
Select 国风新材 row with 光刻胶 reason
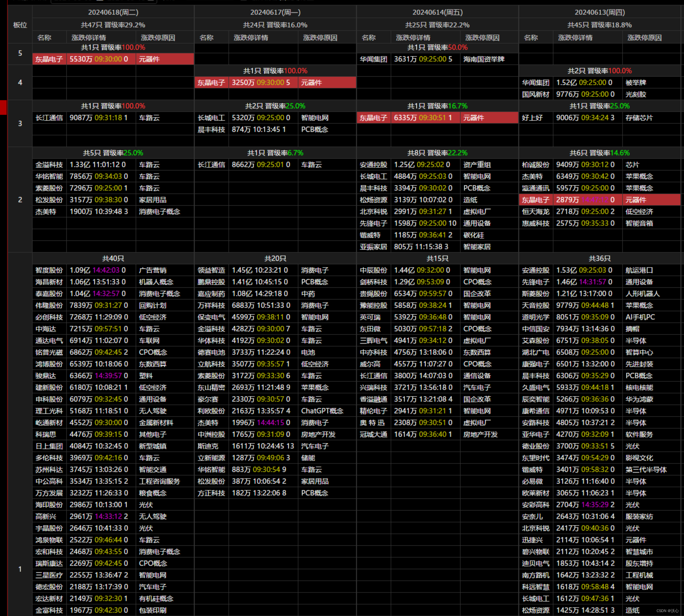point(535,94)
